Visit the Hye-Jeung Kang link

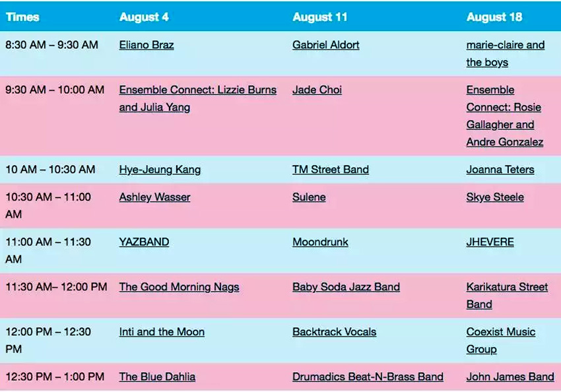tap(160, 170)
